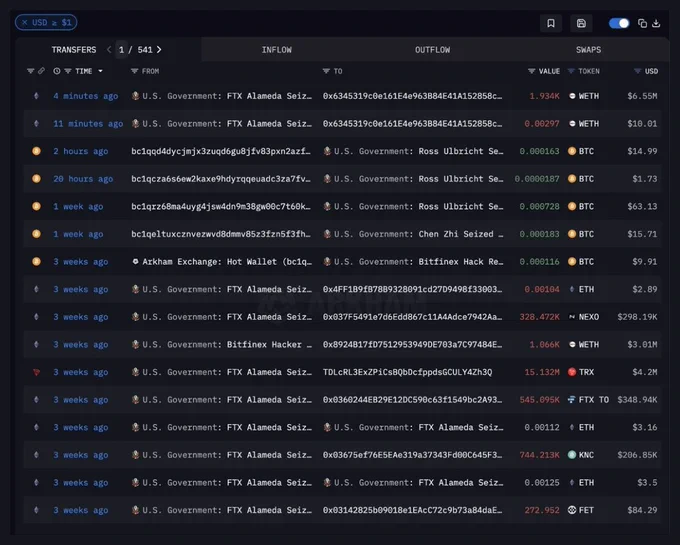Select the NEXO token in the $298.19K row
This screenshot has height=545, width=680.
[584, 317]
